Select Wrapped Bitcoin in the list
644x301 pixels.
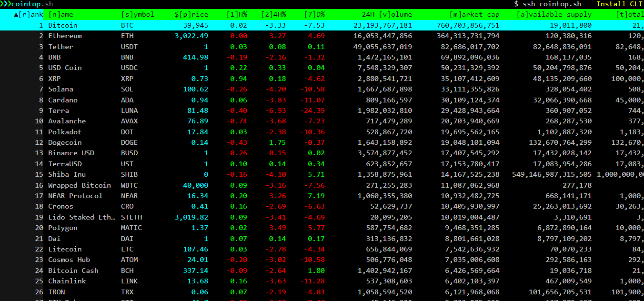coord(80,185)
